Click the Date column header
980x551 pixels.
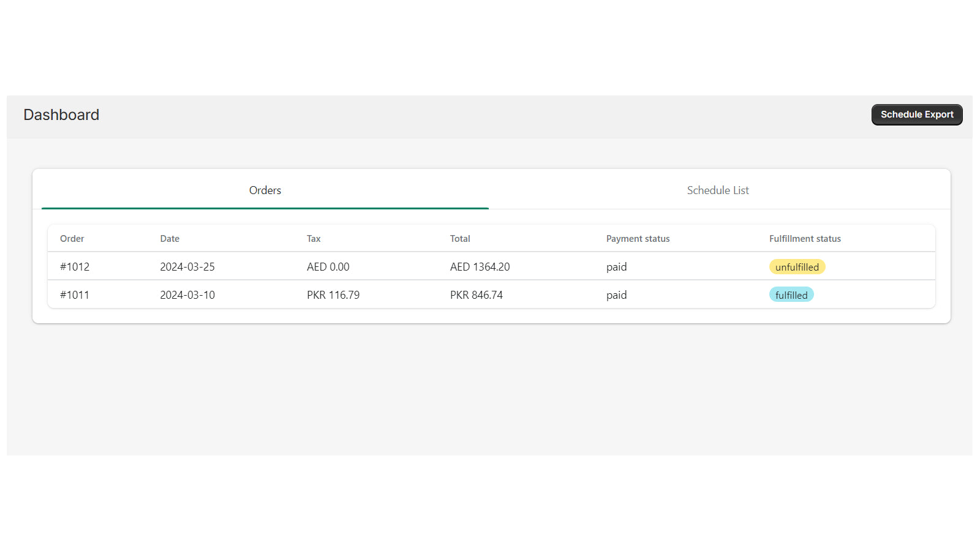pyautogui.click(x=169, y=238)
